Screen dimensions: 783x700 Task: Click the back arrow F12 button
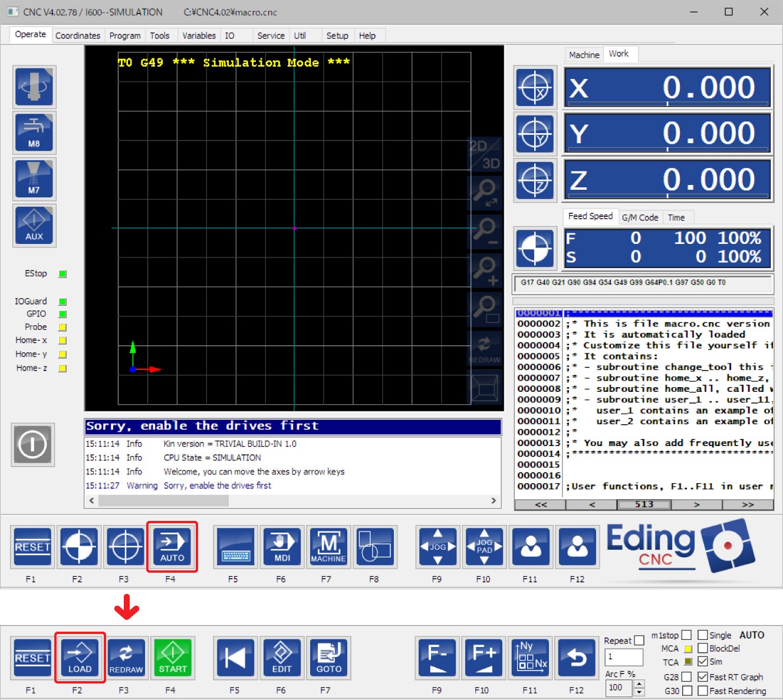point(577,658)
